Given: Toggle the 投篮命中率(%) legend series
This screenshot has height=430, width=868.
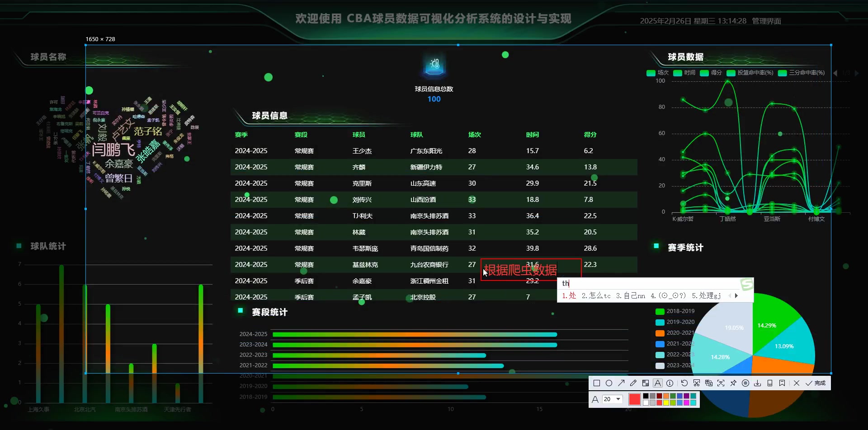Looking at the screenshot, I should pos(750,73).
